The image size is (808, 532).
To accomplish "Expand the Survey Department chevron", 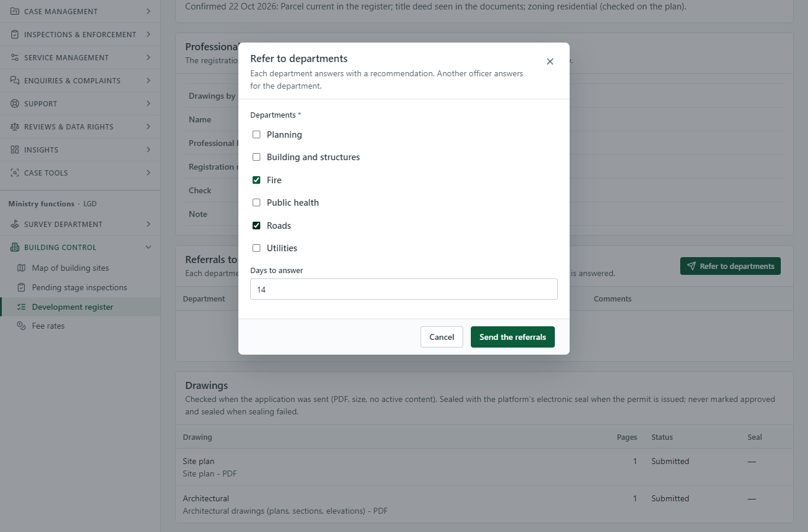I will pyautogui.click(x=148, y=224).
